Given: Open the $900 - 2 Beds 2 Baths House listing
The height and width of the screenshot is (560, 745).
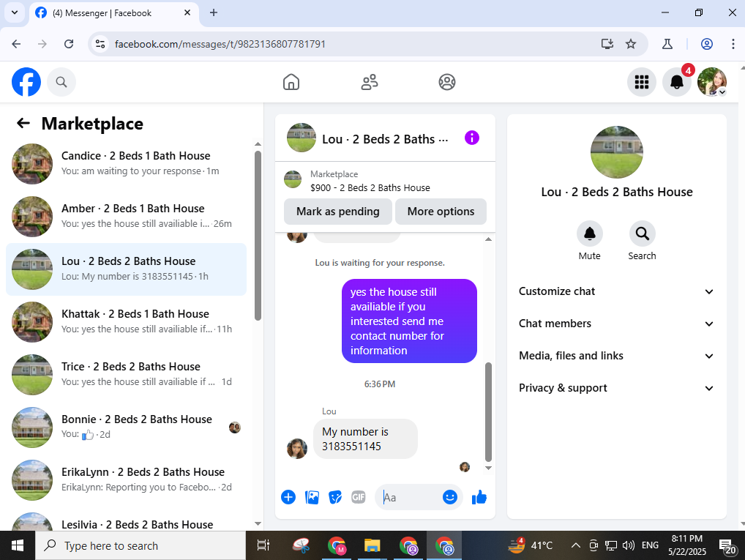Looking at the screenshot, I should tap(370, 188).
